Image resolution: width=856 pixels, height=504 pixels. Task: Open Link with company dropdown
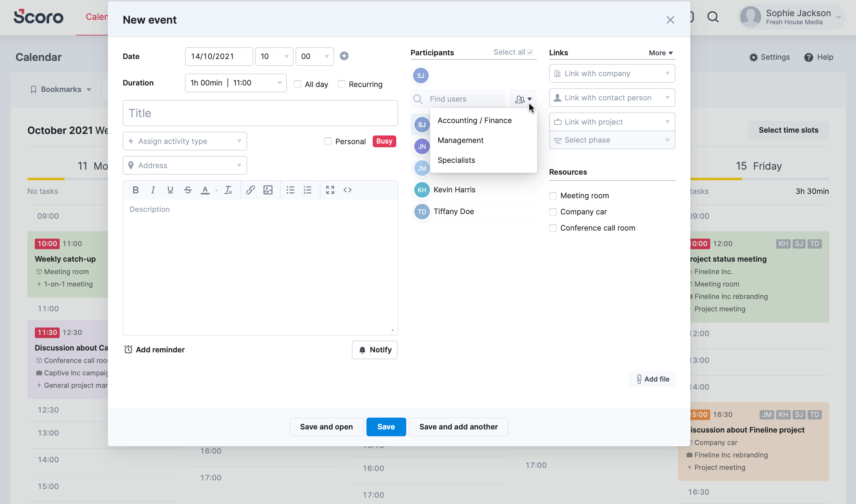point(612,73)
